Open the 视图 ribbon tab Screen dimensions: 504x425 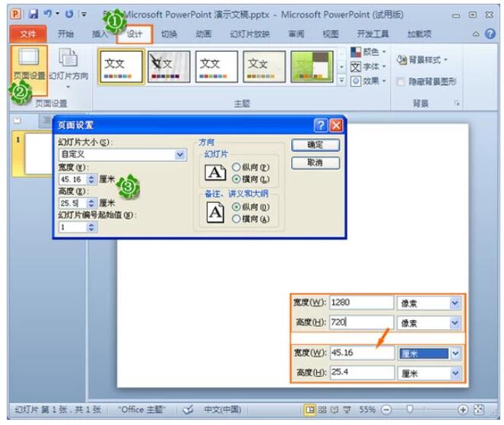[x=331, y=33]
